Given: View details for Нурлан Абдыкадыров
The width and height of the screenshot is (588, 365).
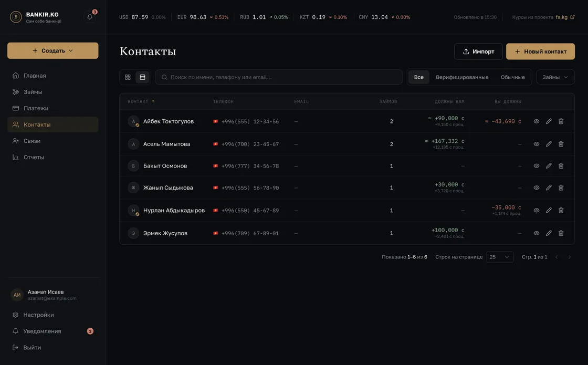Looking at the screenshot, I should (536, 211).
